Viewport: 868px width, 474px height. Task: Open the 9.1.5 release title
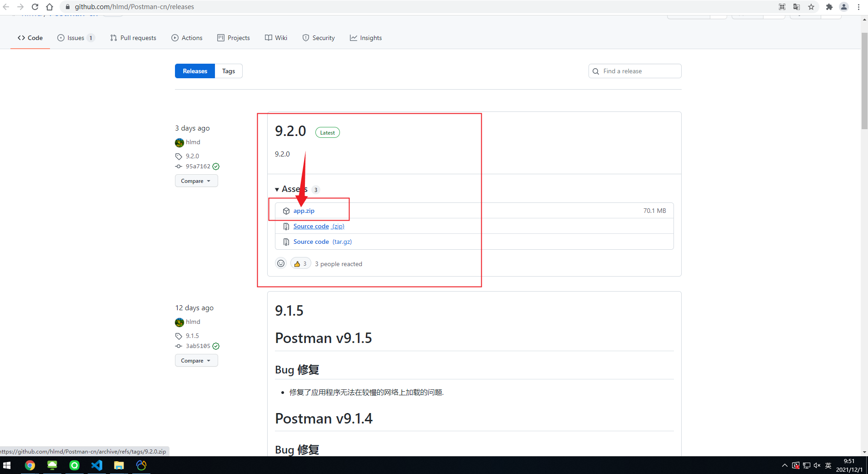point(289,311)
